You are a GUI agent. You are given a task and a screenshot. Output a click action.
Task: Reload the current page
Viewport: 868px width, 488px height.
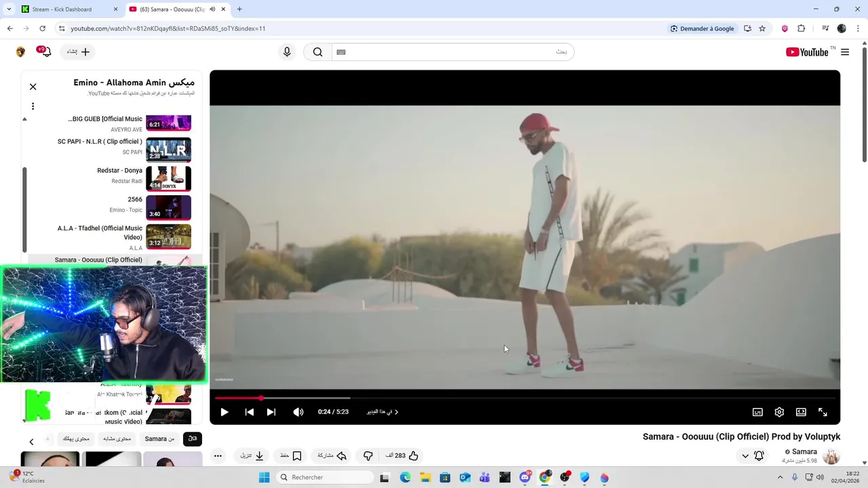coord(42,28)
